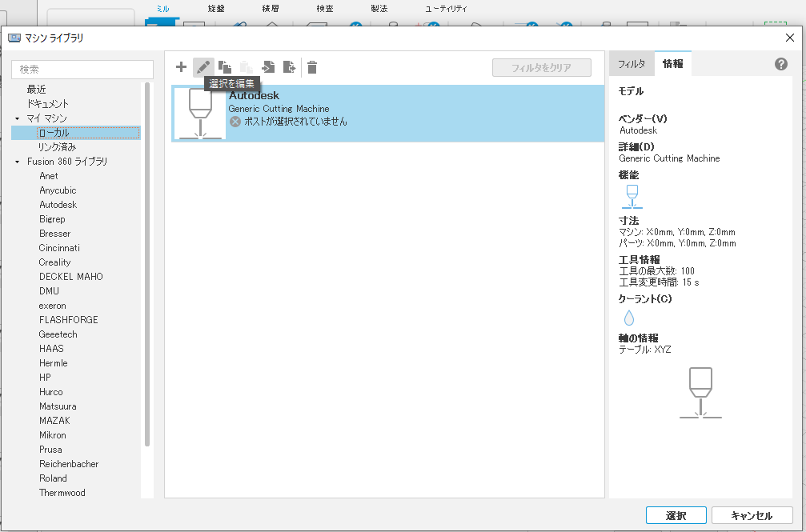Viewport: 806px width, 532px height.
Task: Open the 検査 ribbon tab
Action: coord(325,9)
